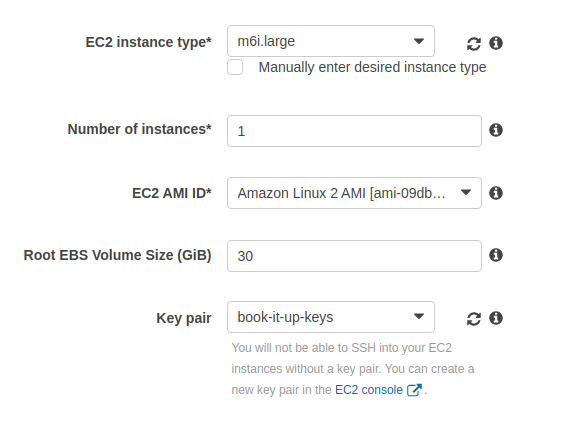The height and width of the screenshot is (432, 572).
Task: Focus the Root EBS Volume Size field
Action: [354, 256]
